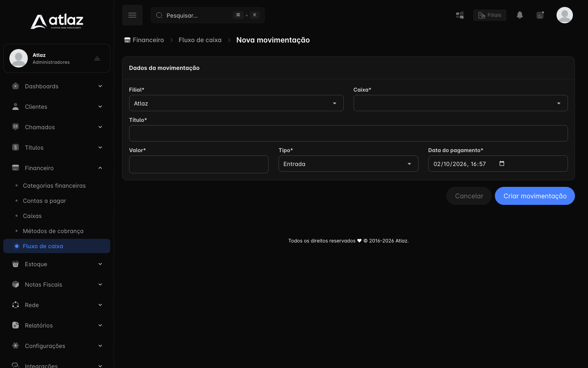588x368 pixels.
Task: Expand the Relatórios menu chevron
Action: (100, 325)
